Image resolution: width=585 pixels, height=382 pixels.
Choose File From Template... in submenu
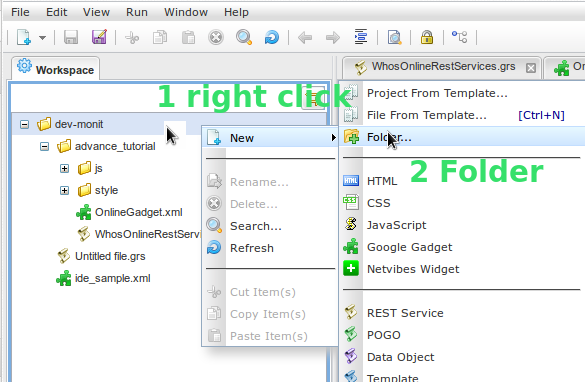(463, 115)
